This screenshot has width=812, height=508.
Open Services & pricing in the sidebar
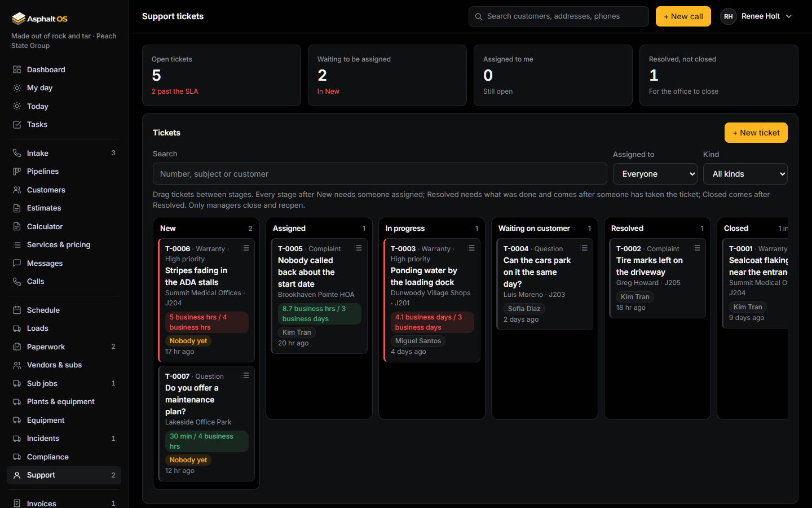64,245
